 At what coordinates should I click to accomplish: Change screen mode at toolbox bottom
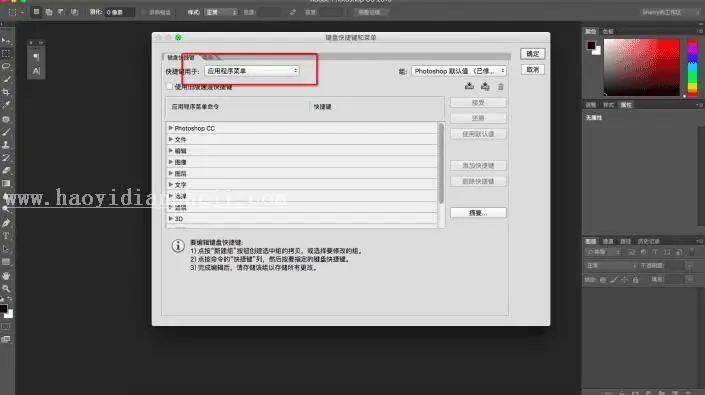click(6, 340)
